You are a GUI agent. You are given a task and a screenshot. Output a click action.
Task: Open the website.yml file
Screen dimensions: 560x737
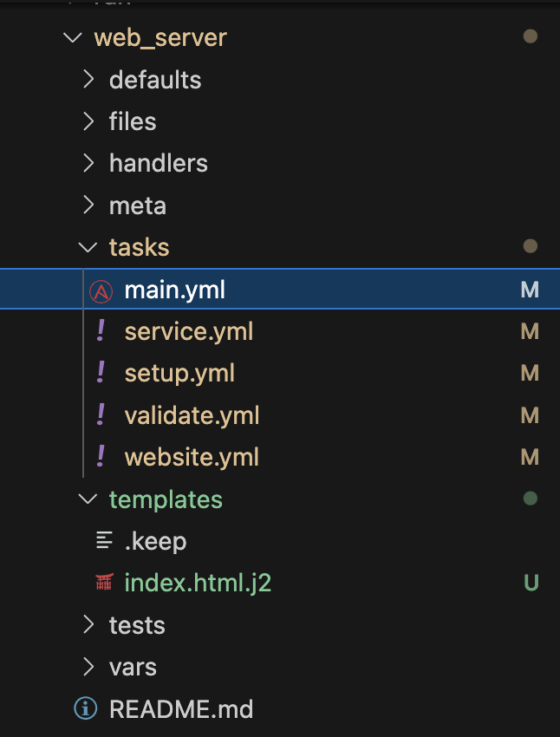tap(192, 457)
